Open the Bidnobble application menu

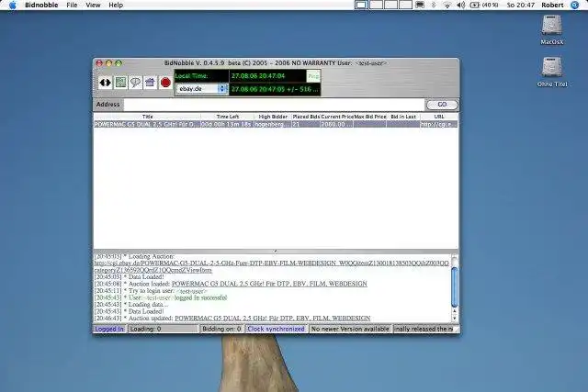41,5
